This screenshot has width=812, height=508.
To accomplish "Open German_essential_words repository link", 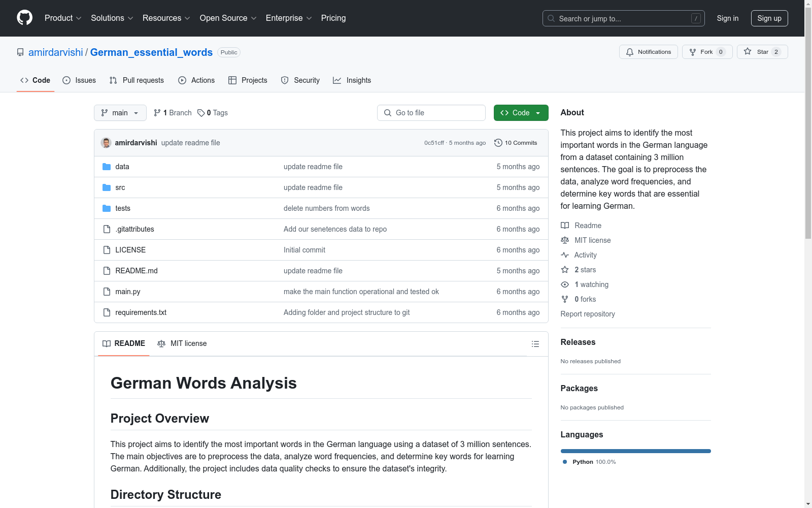I will [x=151, y=52].
